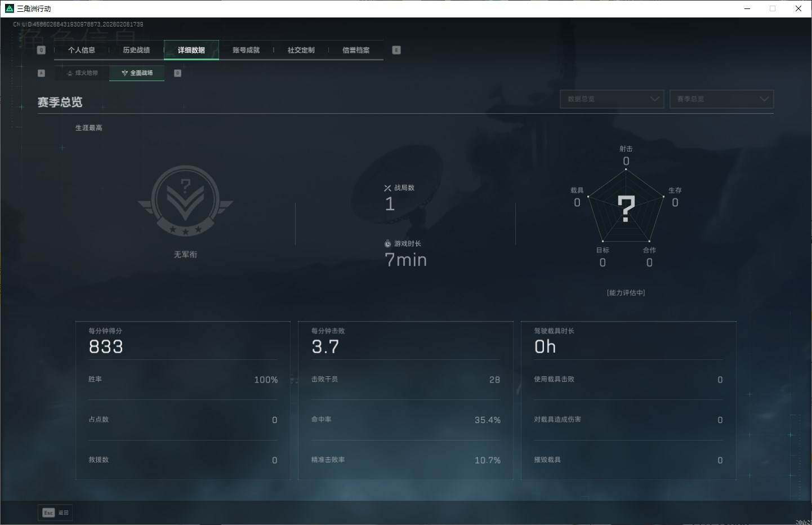Click the 三角洲行动 app icon in title bar

(x=9, y=8)
